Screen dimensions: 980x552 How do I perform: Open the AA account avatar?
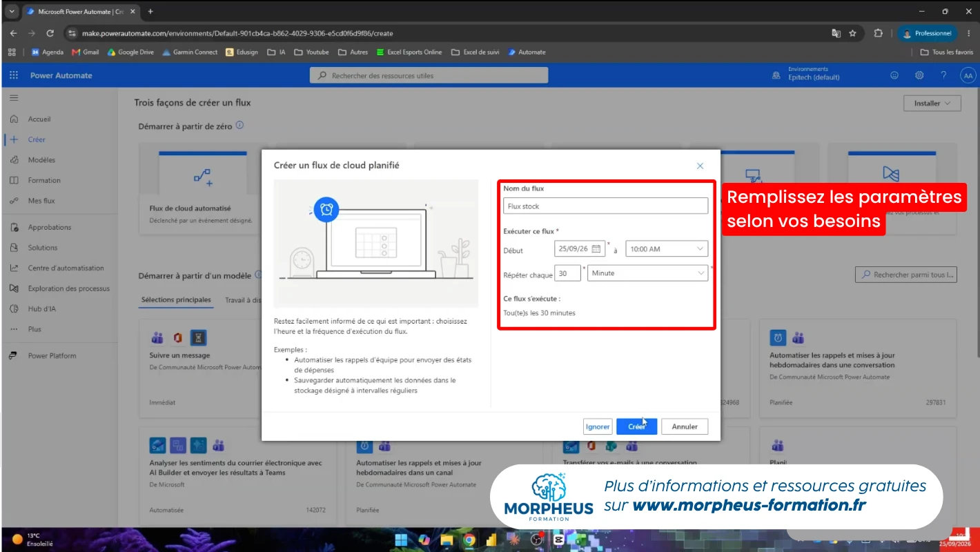point(968,76)
